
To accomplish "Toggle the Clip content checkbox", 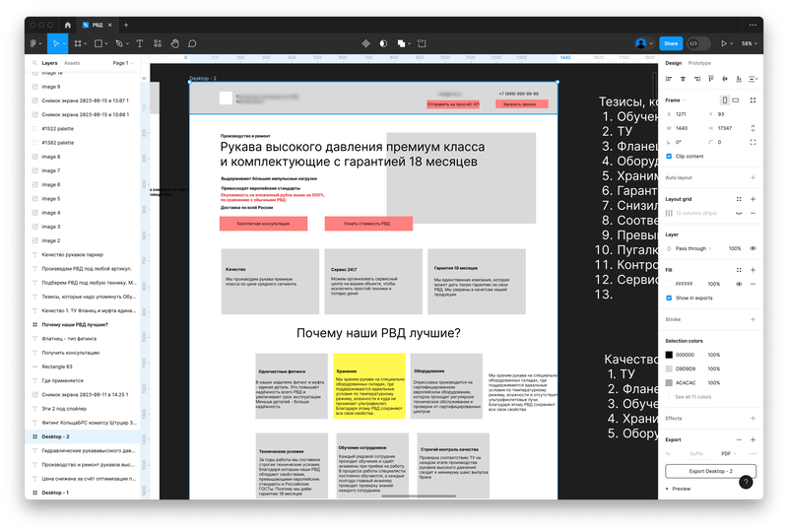I will pyautogui.click(x=669, y=157).
